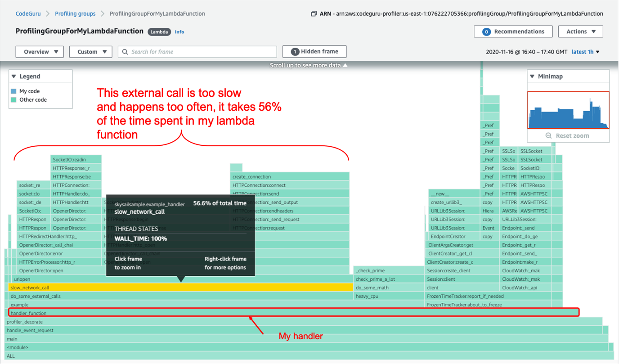619x364 pixels.
Task: Select the highlighted slow_network_call frame
Action: pyautogui.click(x=54, y=288)
